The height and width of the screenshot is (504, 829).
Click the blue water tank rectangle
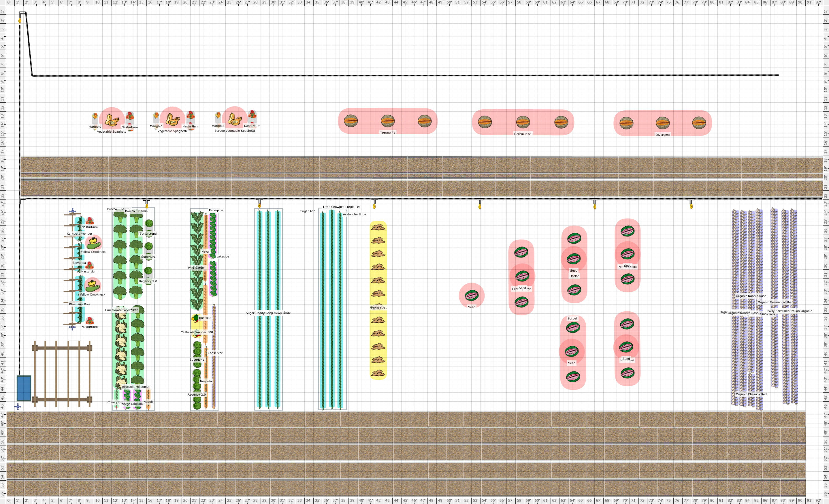(x=24, y=388)
